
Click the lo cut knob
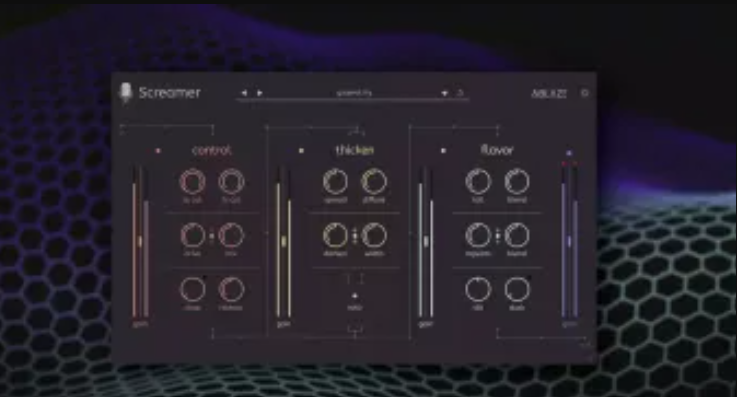coord(192,182)
